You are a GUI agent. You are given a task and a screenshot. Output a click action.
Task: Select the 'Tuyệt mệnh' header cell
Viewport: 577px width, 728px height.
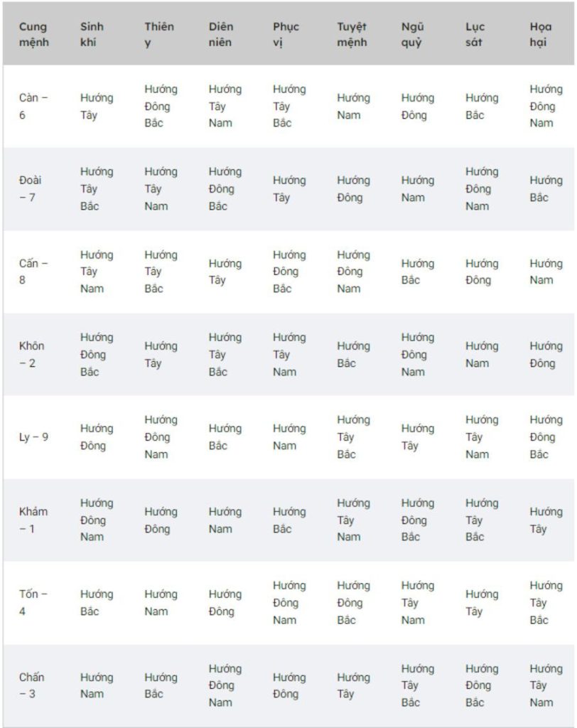pyautogui.click(x=352, y=34)
